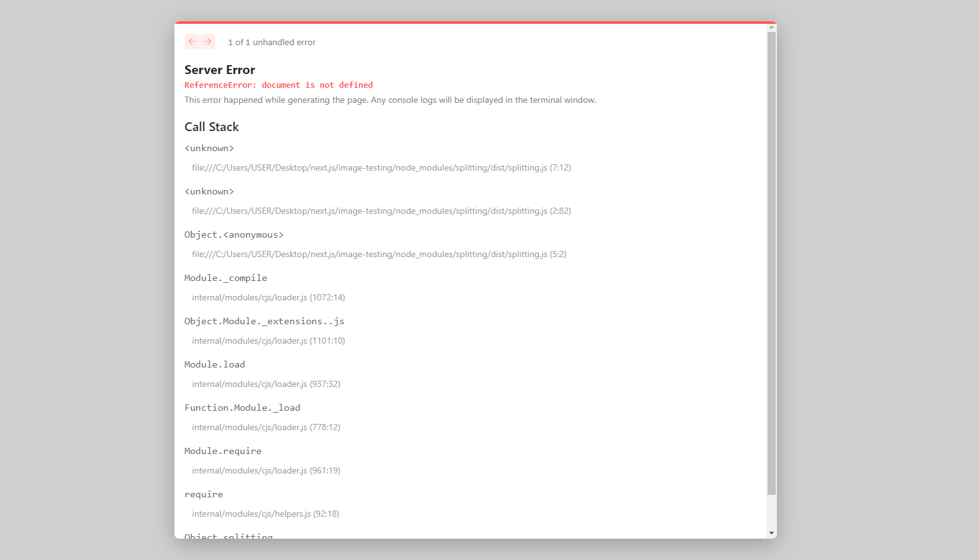Click the 'Call Stack' heading
The height and width of the screenshot is (560, 979).
point(211,127)
